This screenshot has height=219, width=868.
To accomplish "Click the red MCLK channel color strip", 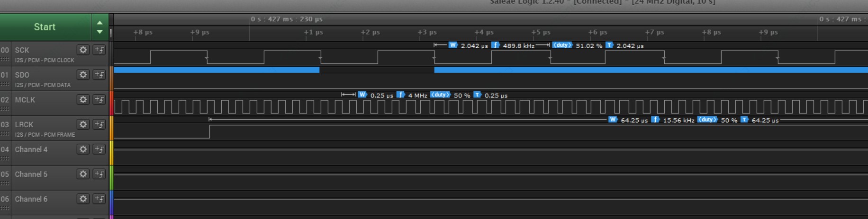I will point(112,103).
